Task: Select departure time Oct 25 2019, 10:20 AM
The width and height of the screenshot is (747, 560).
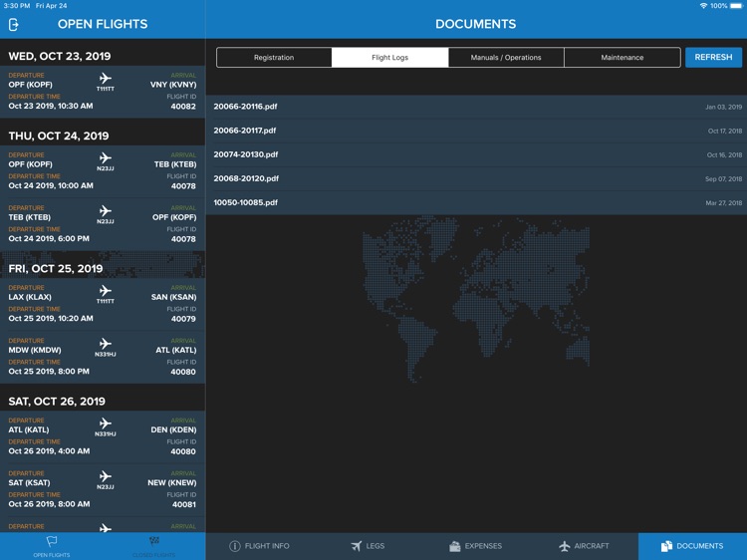Action: [51, 318]
